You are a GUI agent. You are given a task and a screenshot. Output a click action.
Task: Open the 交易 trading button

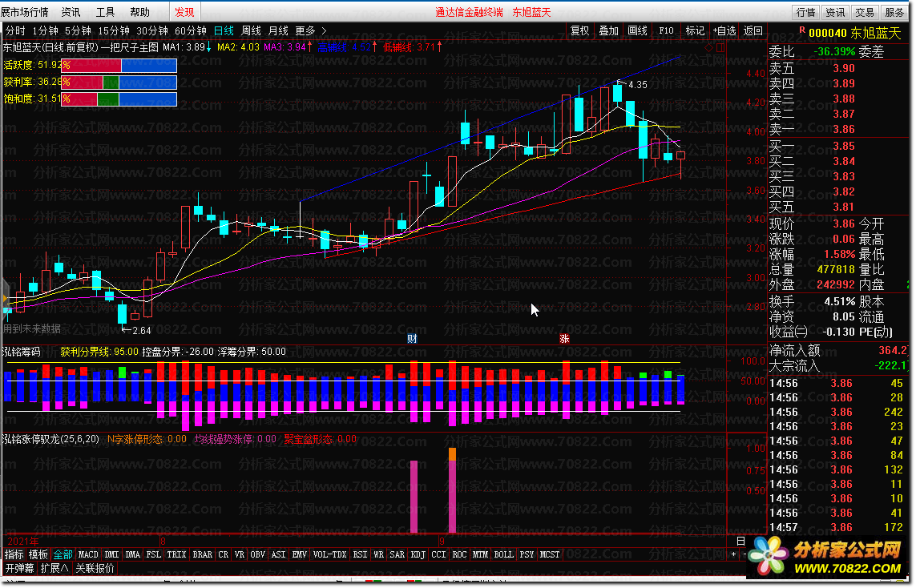click(x=865, y=12)
